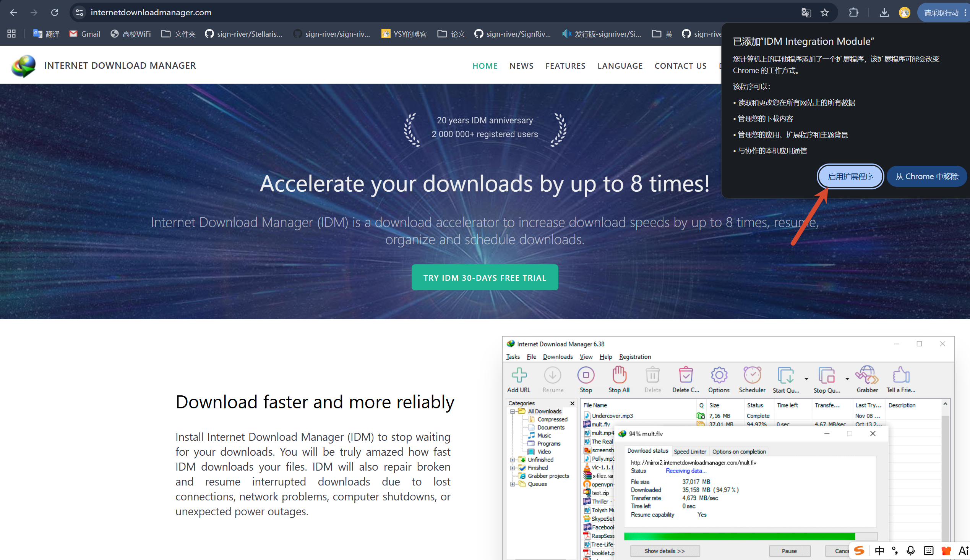The image size is (970, 560).
Task: Bookmark this page with the star icon
Action: [824, 12]
